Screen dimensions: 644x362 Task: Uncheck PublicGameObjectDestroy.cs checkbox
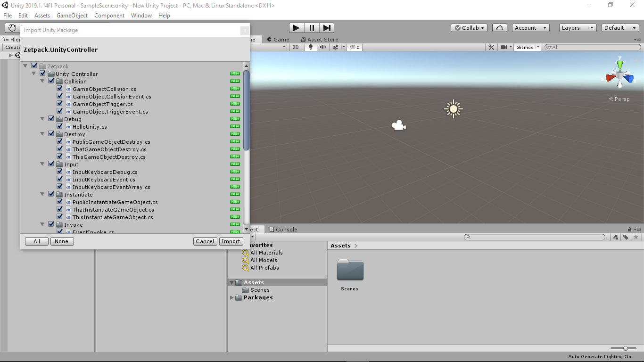click(59, 141)
